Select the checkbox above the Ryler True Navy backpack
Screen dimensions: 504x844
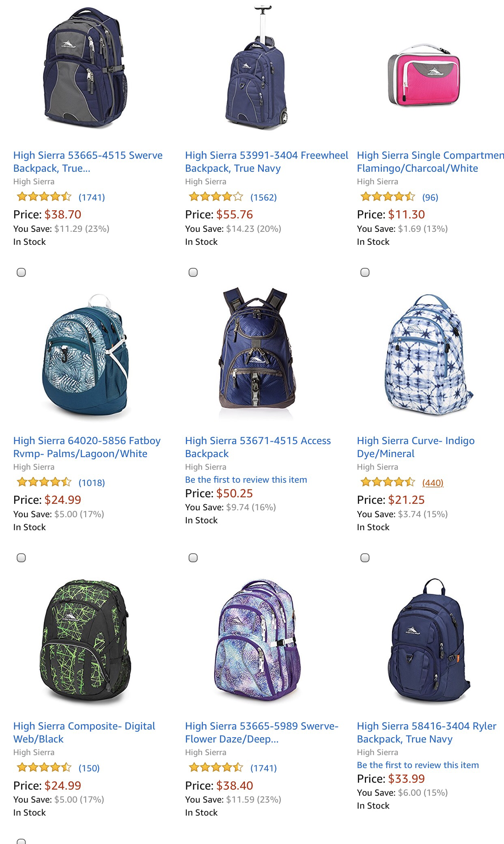click(x=365, y=558)
